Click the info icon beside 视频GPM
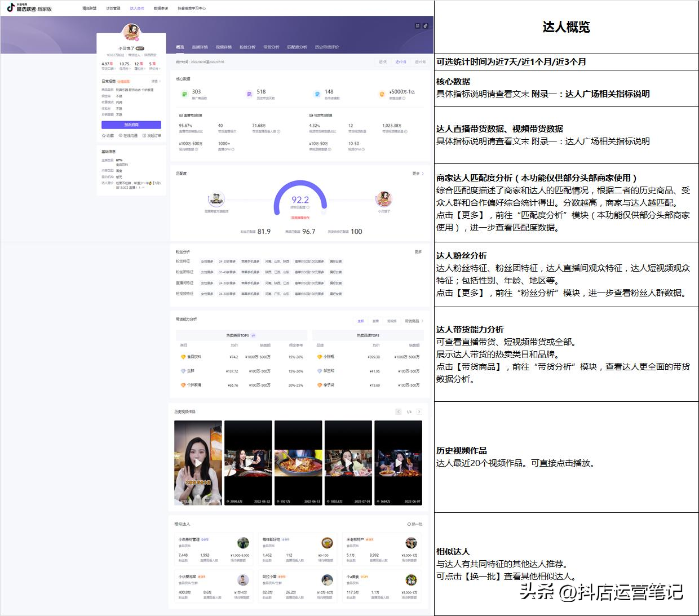699x616 pixels. pyautogui.click(x=362, y=149)
